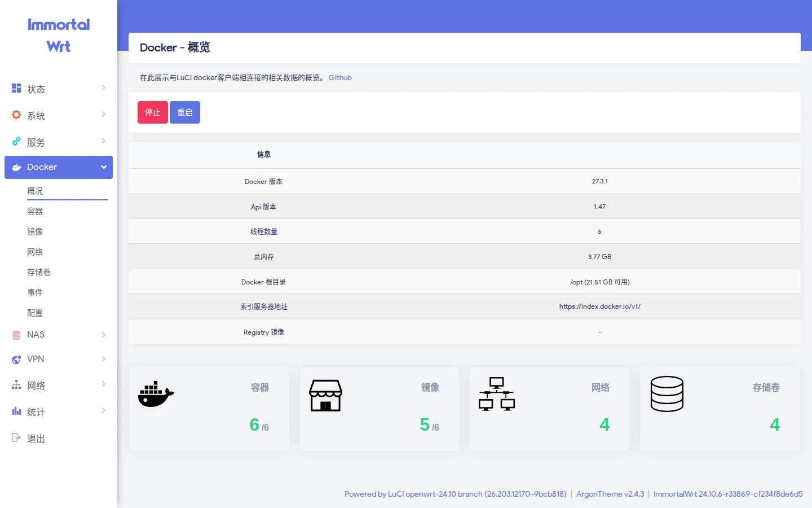
Task: Click the container whale icon in 容器 card
Action: pyautogui.click(x=156, y=394)
